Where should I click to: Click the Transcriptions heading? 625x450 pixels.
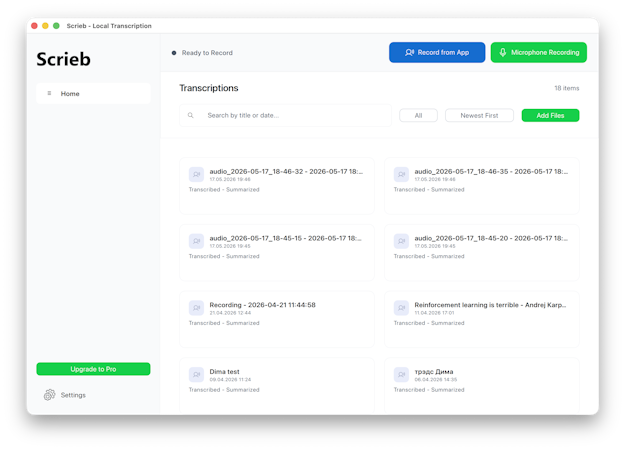click(x=208, y=88)
